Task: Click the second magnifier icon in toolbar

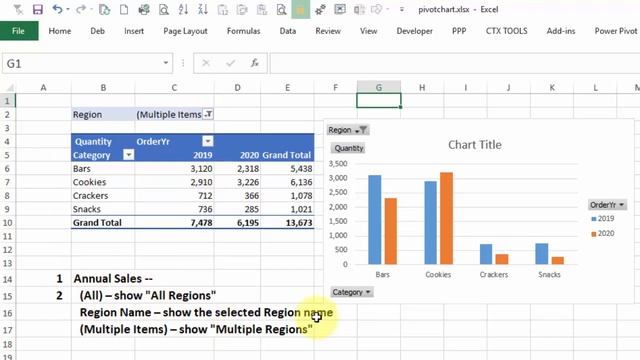Action: (281, 9)
